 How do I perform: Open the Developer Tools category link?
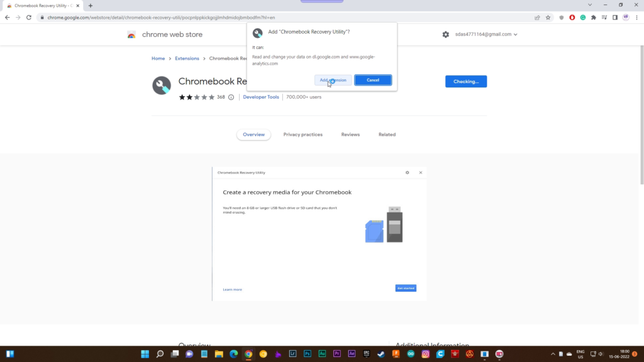pos(261,97)
